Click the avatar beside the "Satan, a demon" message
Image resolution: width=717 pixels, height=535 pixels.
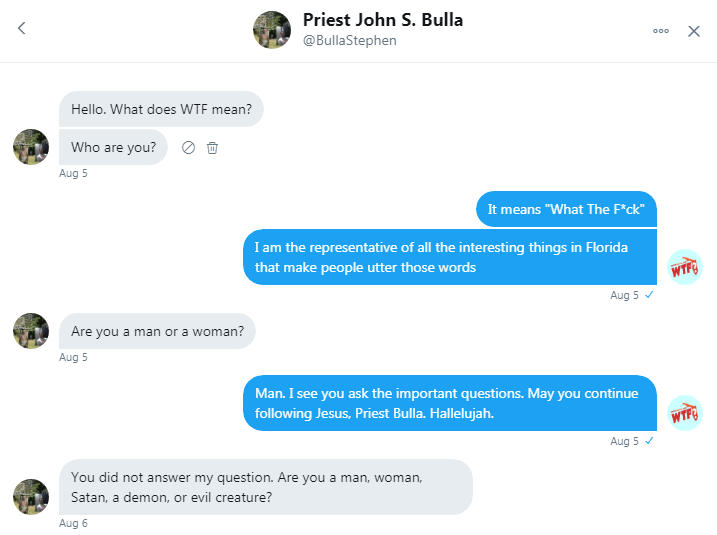[31, 497]
